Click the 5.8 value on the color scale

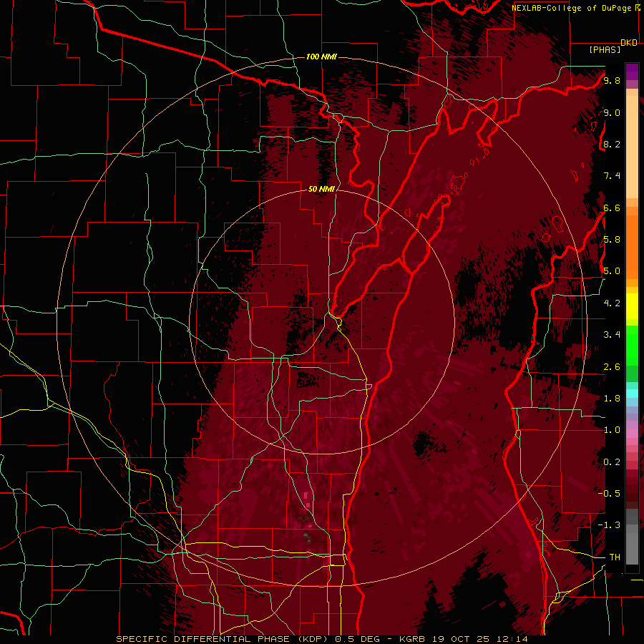coord(612,240)
